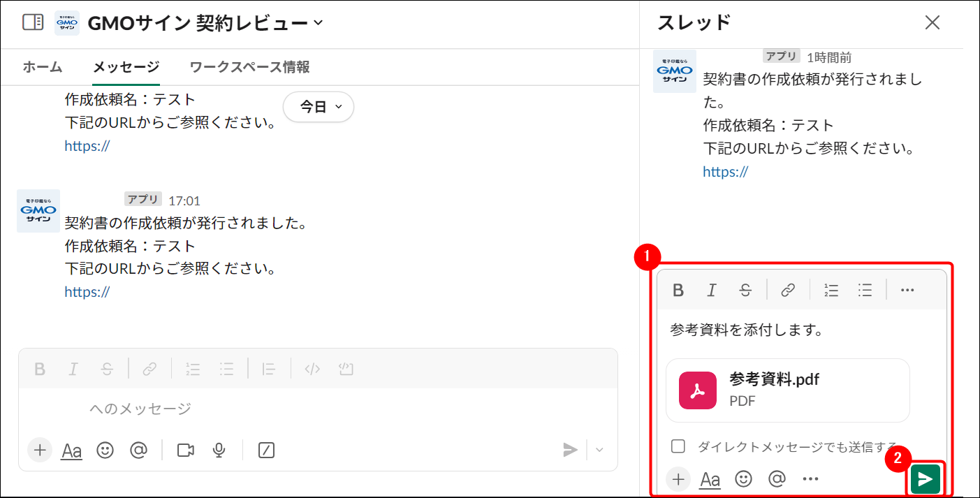Apply italic formatting in the thread reply box

[x=712, y=290]
